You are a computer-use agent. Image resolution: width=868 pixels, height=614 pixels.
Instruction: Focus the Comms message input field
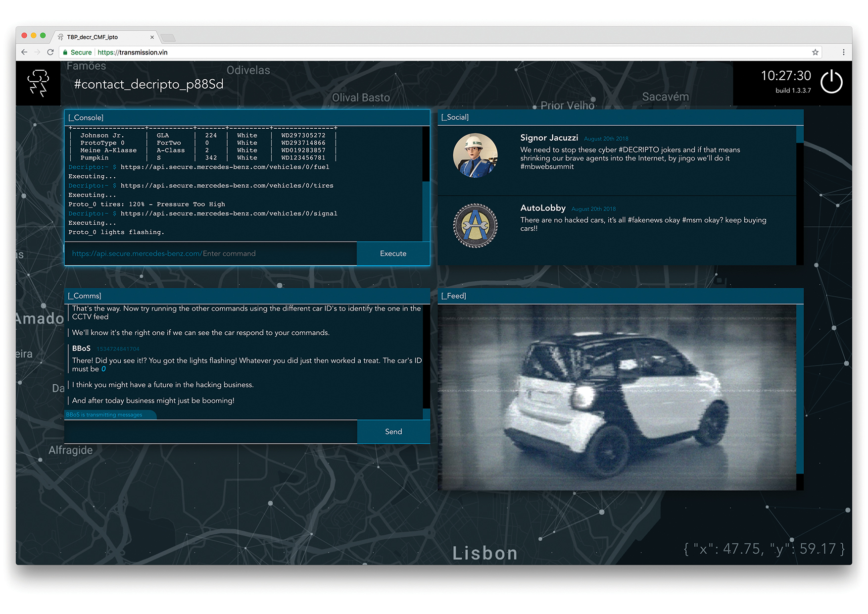211,432
